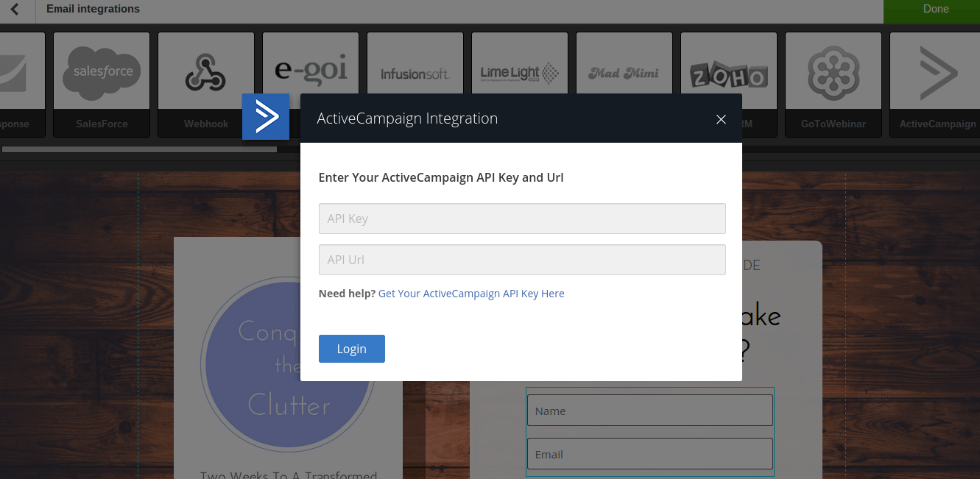The image size is (980, 479).
Task: Pick the Mad Mimi integration tile
Action: click(624, 64)
